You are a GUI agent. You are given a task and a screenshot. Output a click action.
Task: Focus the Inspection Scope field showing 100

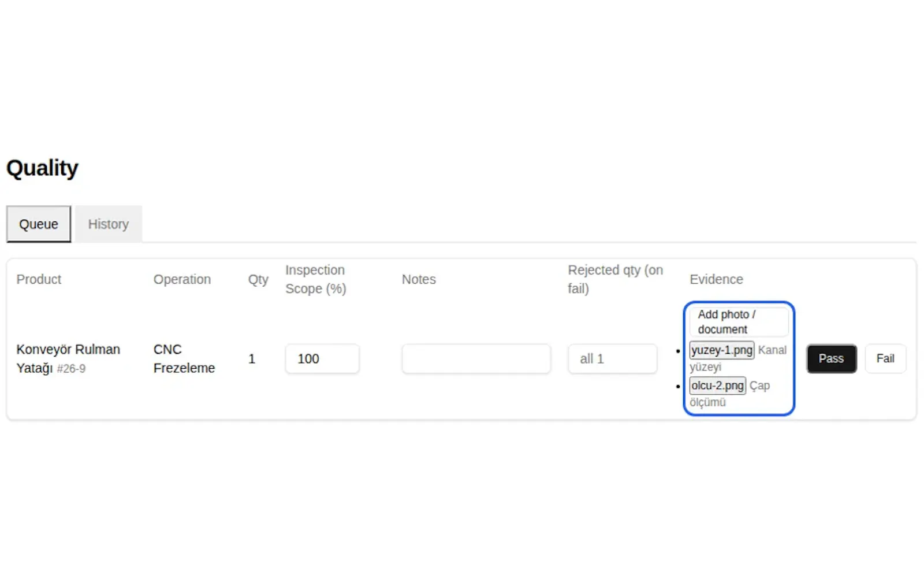tap(322, 359)
